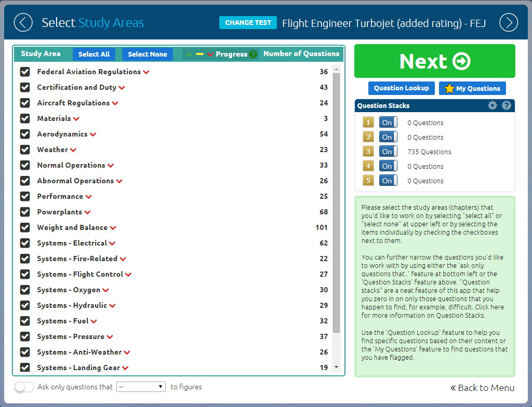The width and height of the screenshot is (532, 407).
Task: Open Question Stacks settings gear
Action: [493, 105]
